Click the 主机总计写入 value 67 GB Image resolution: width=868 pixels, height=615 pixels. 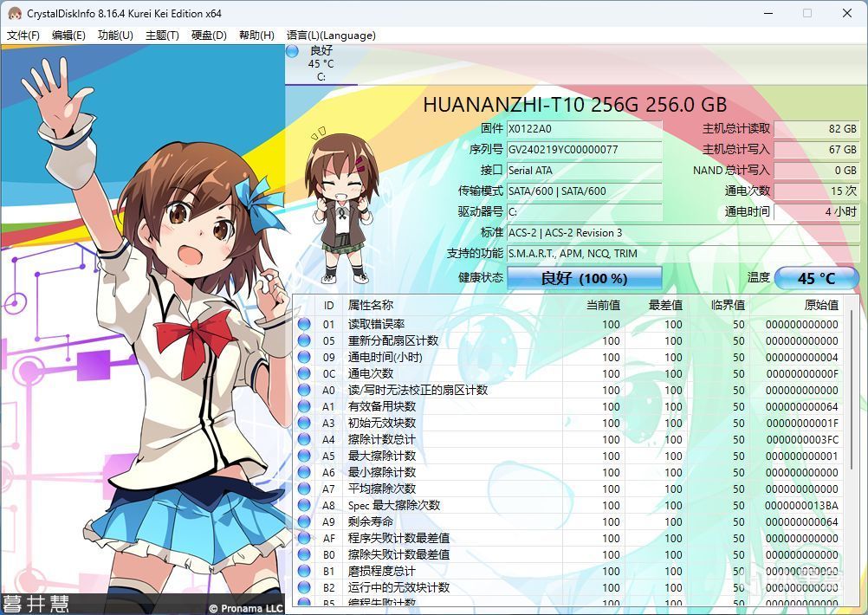817,150
